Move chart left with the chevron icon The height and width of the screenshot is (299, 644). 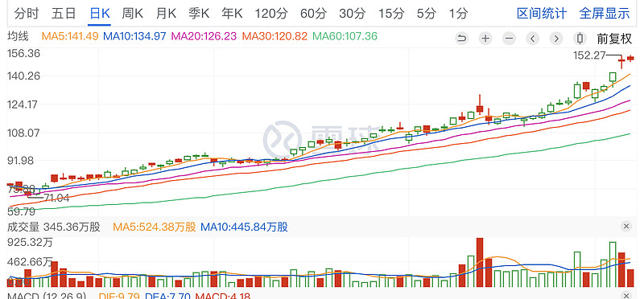point(533,39)
